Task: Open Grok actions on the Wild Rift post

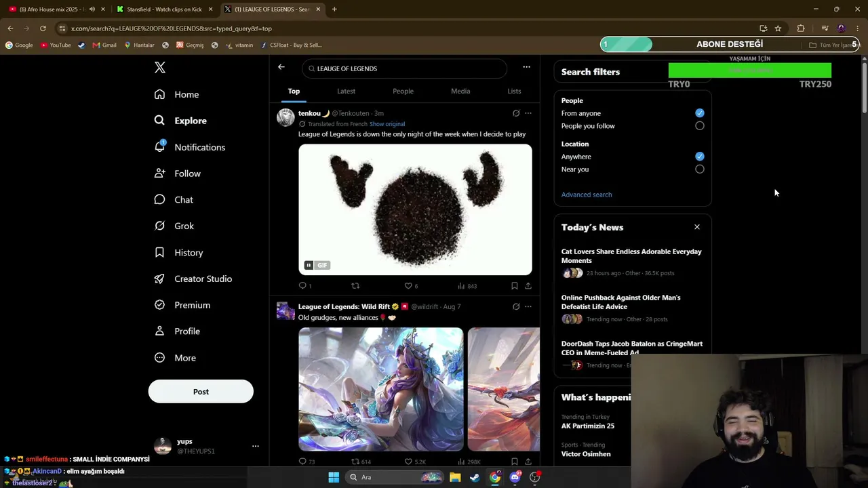Action: pos(516,306)
